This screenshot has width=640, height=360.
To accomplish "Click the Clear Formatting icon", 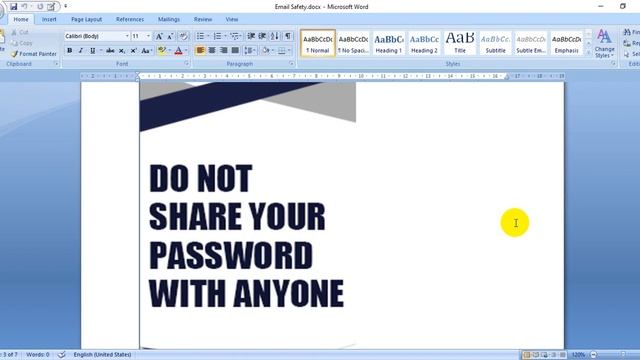I will pos(184,36).
